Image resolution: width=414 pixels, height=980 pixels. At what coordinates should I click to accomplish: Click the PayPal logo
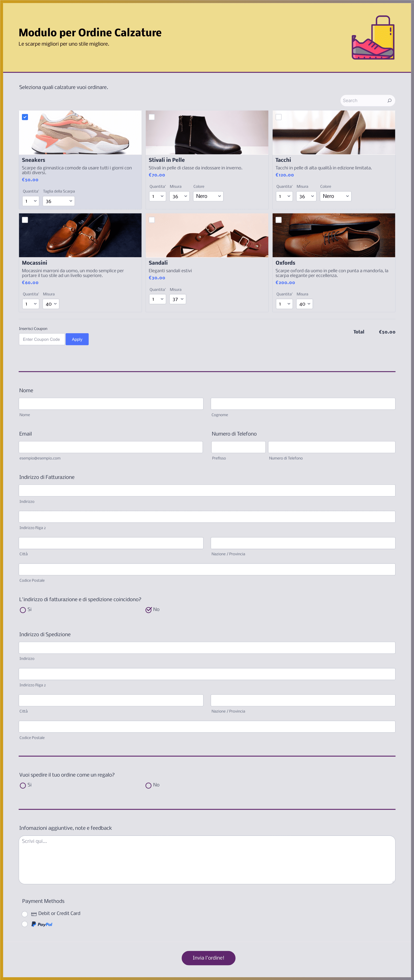pos(42,924)
